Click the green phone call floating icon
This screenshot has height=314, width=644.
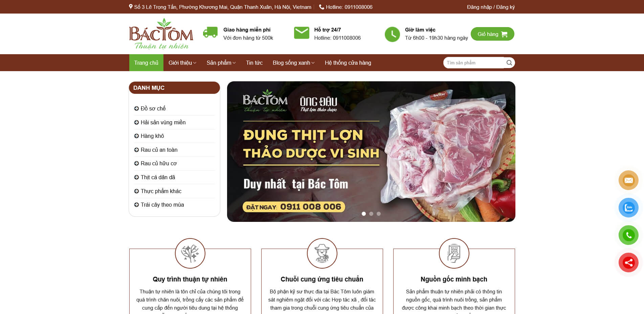628,235
